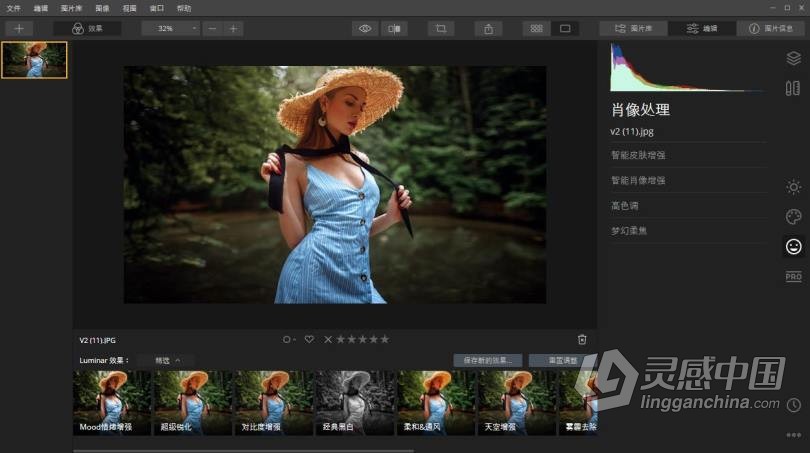Click the main photo in the canvas
Image resolution: width=810 pixels, height=453 pixels.
pyautogui.click(x=335, y=184)
